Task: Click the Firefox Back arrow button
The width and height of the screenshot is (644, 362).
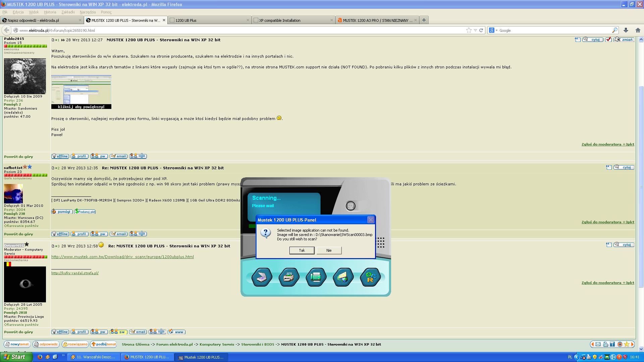Action: coord(6,30)
